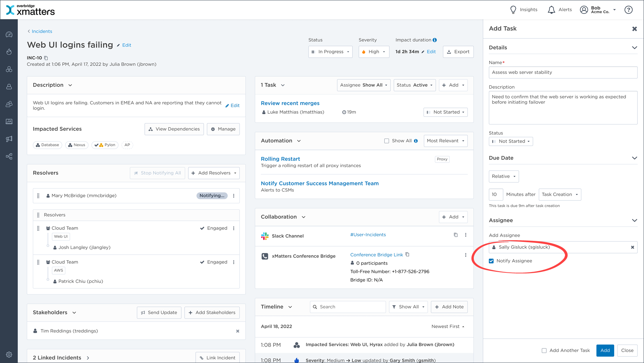The height and width of the screenshot is (363, 644).
Task: Open the Incidents flame icon in sidebar
Action: [9, 52]
